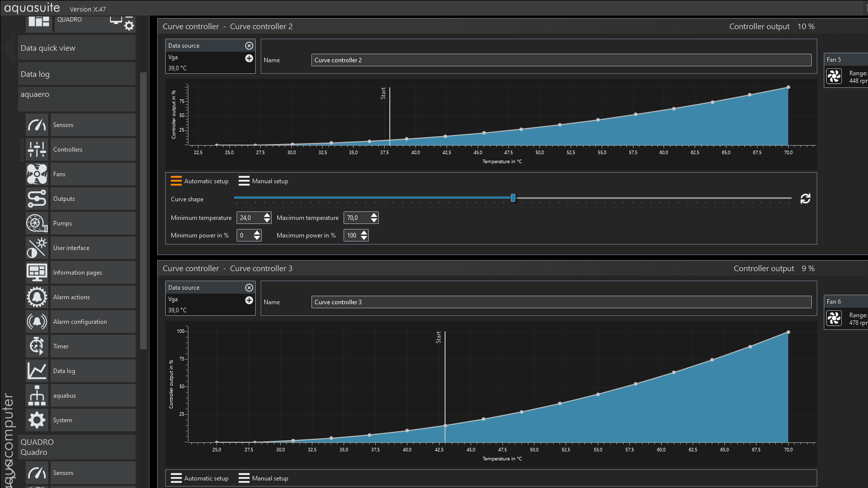Decrease Maximum temperature stepper value
Image resolution: width=868 pixels, height=488 pixels.
point(374,220)
